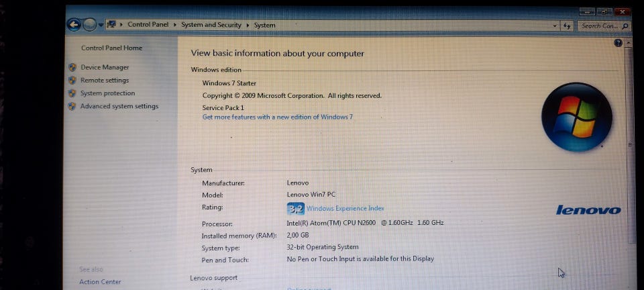This screenshot has width=644, height=290.
Task: Click the Windows logo orb image
Action: click(577, 117)
